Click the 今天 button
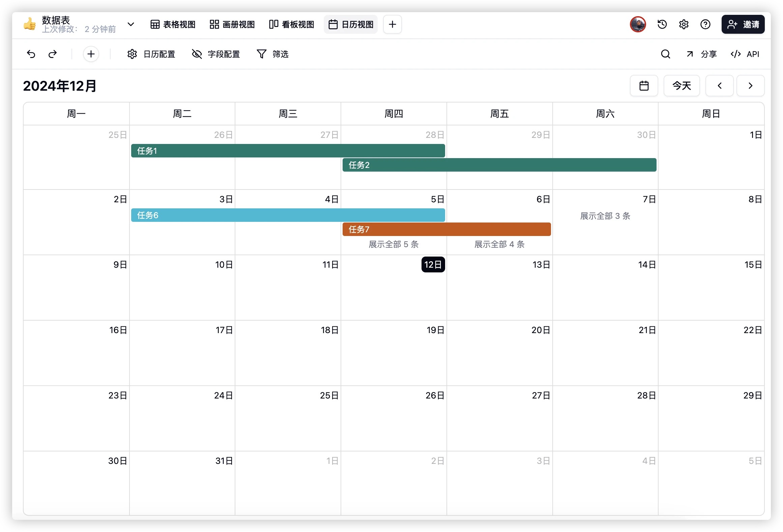This screenshot has width=783, height=532. [x=681, y=86]
